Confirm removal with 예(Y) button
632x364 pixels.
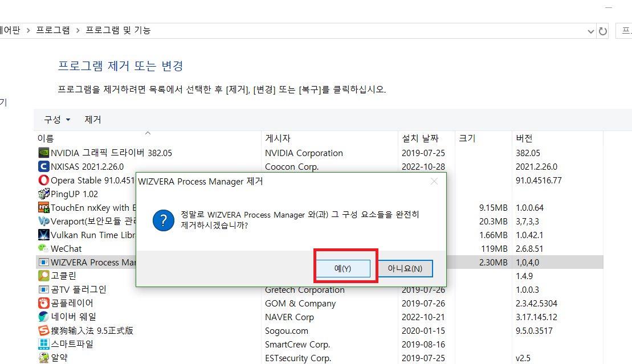click(342, 268)
